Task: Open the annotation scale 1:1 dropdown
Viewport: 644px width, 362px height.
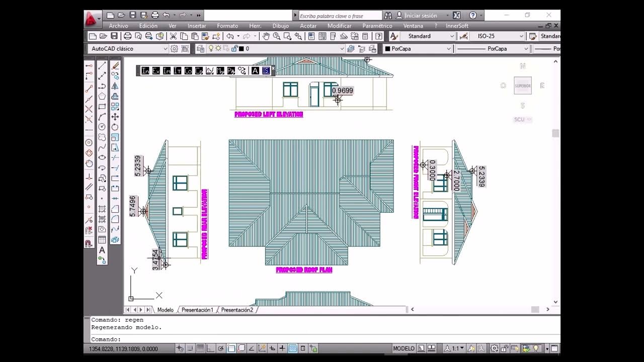Action: tap(454, 348)
